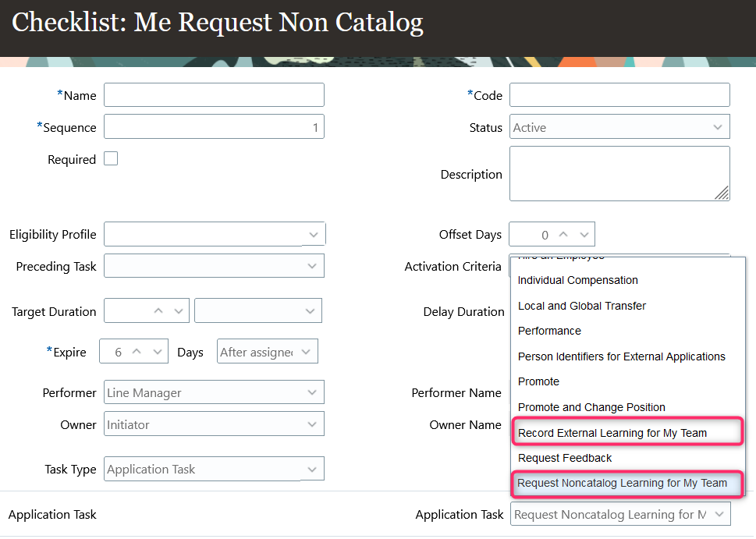
Task: Check the Required checkbox
Action: point(109,158)
